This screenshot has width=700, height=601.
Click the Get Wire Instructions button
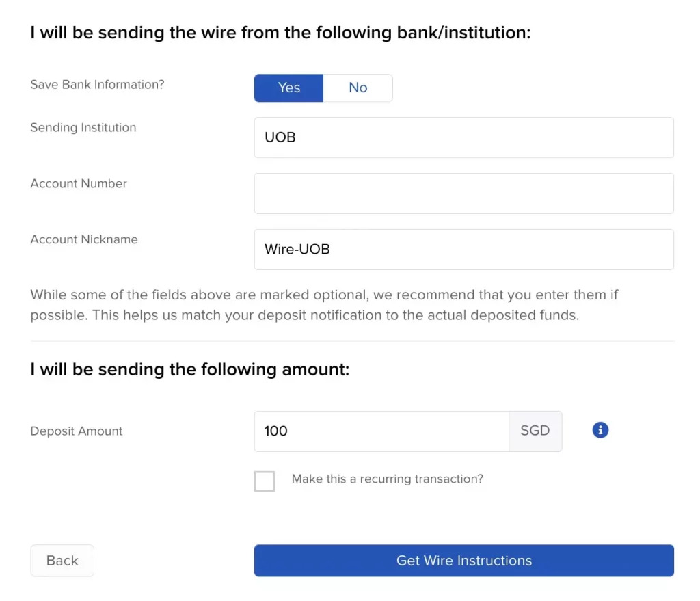tap(463, 560)
